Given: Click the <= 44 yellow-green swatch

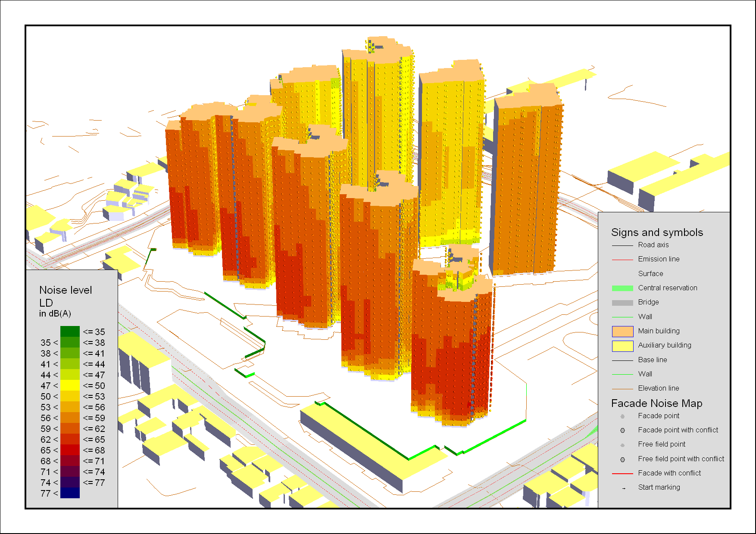Looking at the screenshot, I should coord(70,363).
